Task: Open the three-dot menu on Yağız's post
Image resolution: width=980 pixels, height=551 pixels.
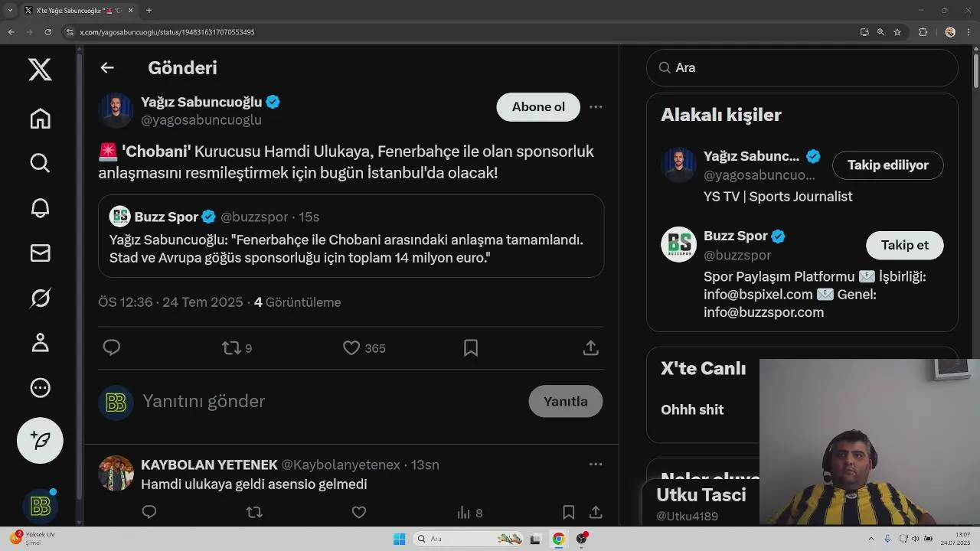Action: pos(596,107)
